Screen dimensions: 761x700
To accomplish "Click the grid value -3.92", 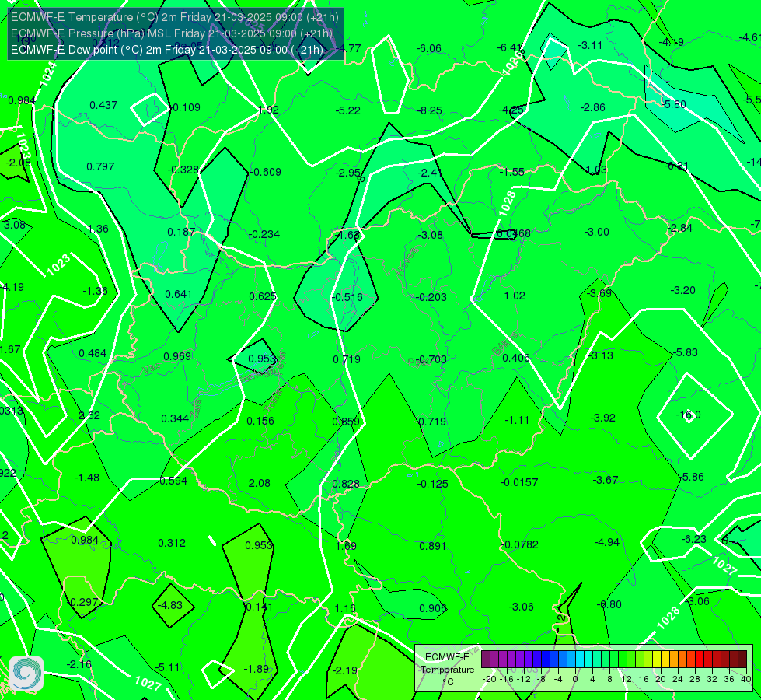I will (x=602, y=418).
